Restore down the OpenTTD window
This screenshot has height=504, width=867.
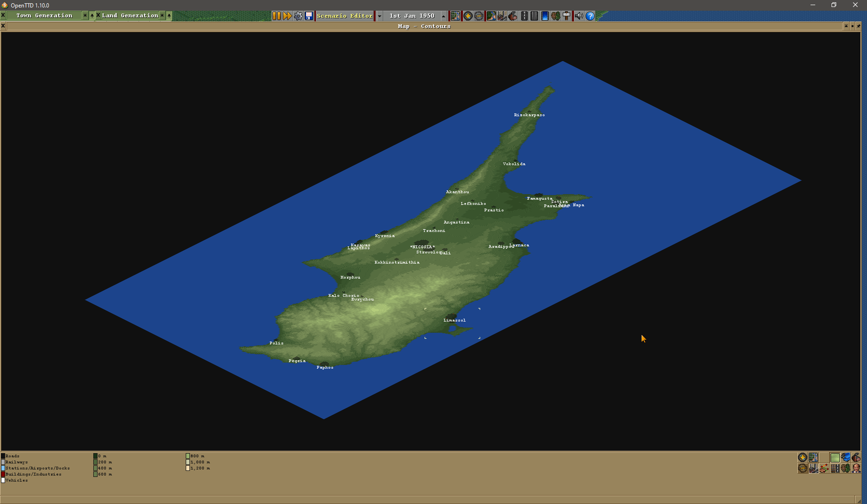pyautogui.click(x=834, y=5)
